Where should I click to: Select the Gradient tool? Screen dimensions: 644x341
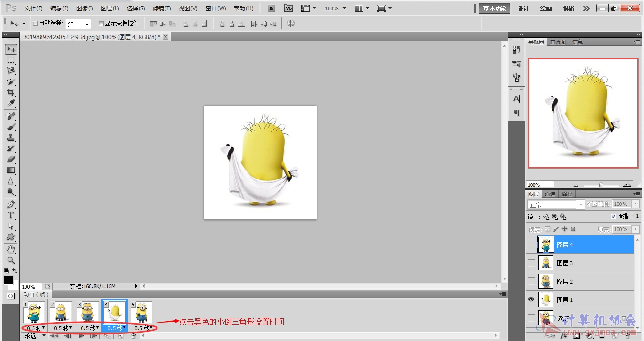[11, 170]
